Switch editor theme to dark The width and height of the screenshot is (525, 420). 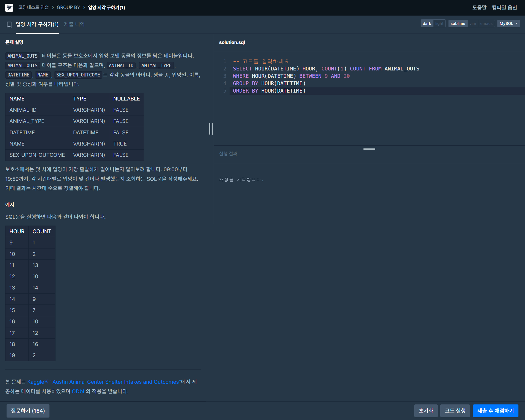pyautogui.click(x=427, y=23)
